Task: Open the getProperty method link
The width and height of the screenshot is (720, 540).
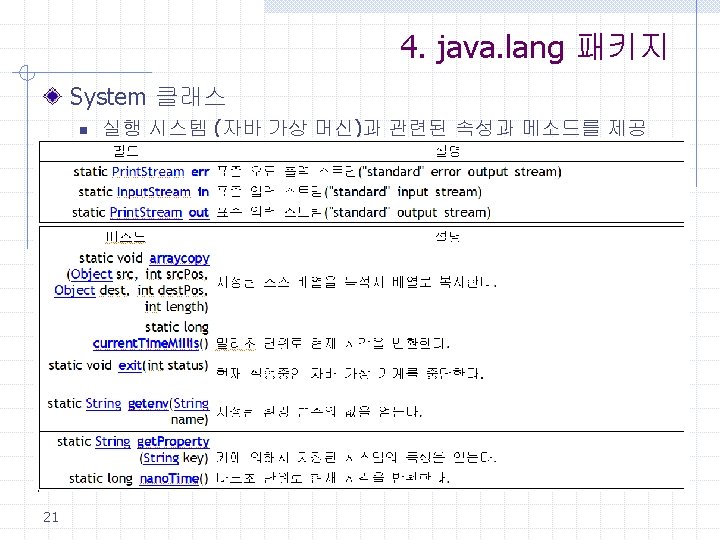Action: point(173,442)
